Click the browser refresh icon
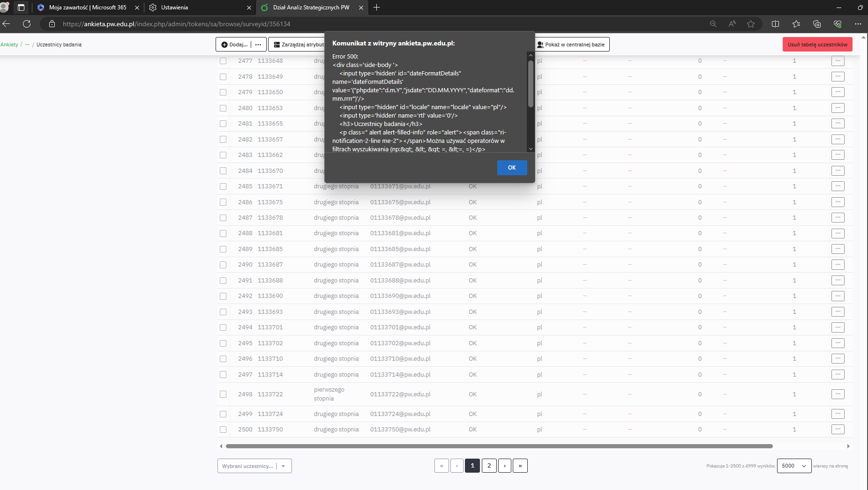 coord(27,24)
